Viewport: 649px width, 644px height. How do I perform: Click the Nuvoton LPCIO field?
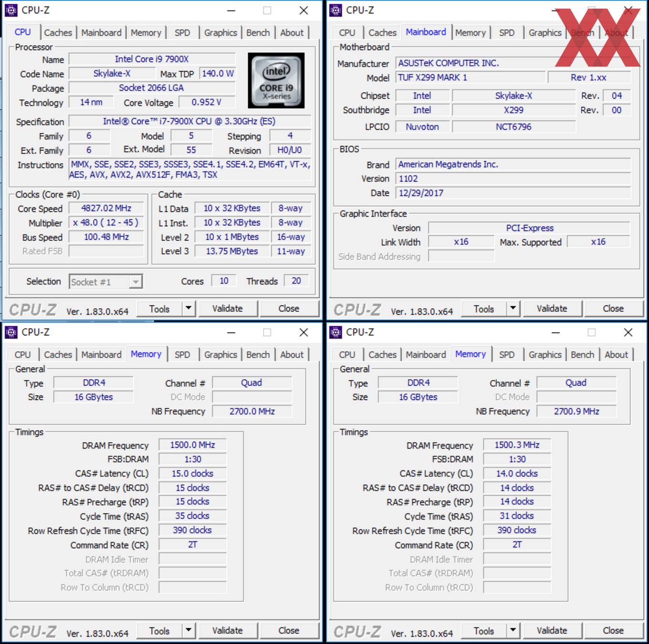pyautogui.click(x=422, y=127)
